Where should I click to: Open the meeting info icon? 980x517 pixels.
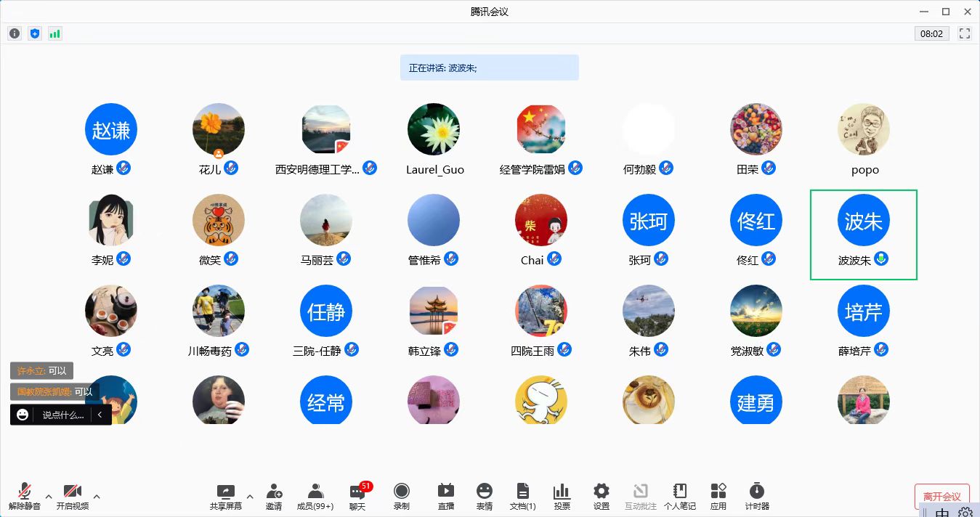[15, 33]
